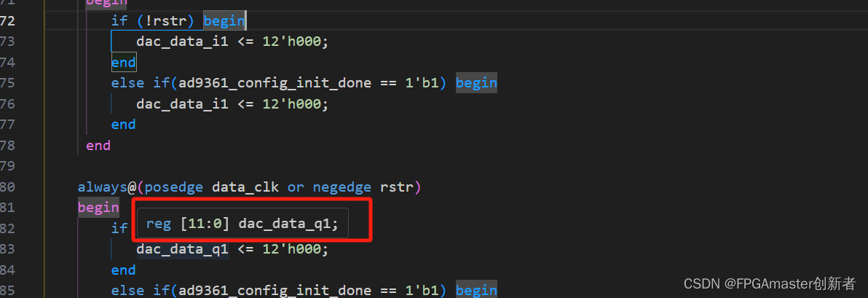868x298 pixels.
Task: Click line number 73 in gutter
Action: pos(7,42)
